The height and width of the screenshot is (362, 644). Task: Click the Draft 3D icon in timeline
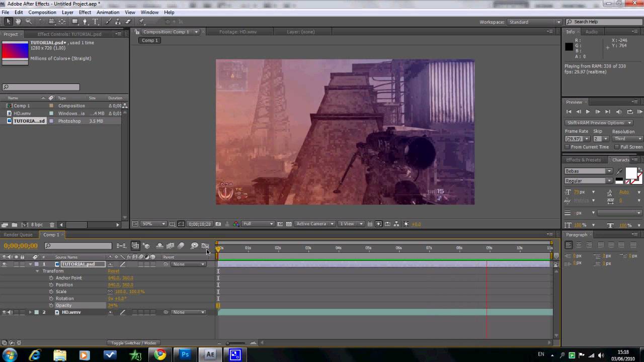click(x=146, y=246)
